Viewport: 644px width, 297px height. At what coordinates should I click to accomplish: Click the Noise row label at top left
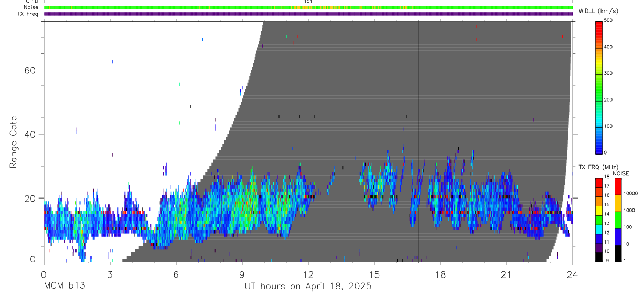(31, 7)
